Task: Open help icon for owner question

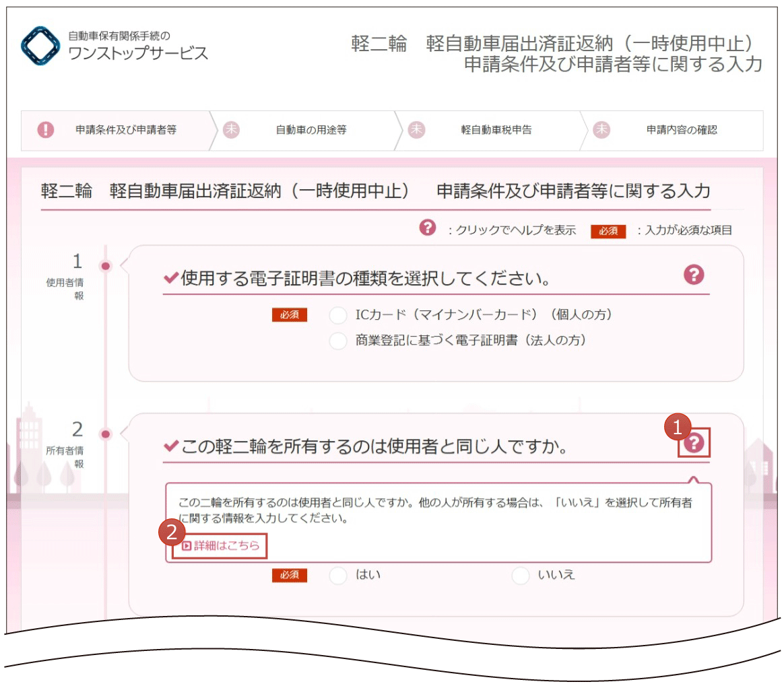Action: pos(694,443)
